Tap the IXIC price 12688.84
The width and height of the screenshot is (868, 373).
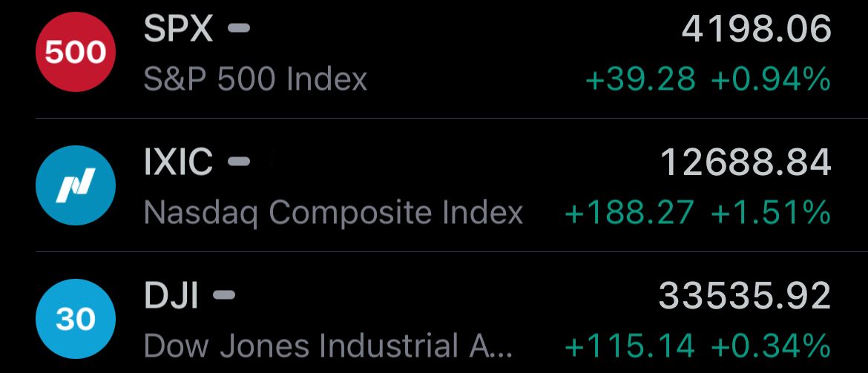click(746, 162)
